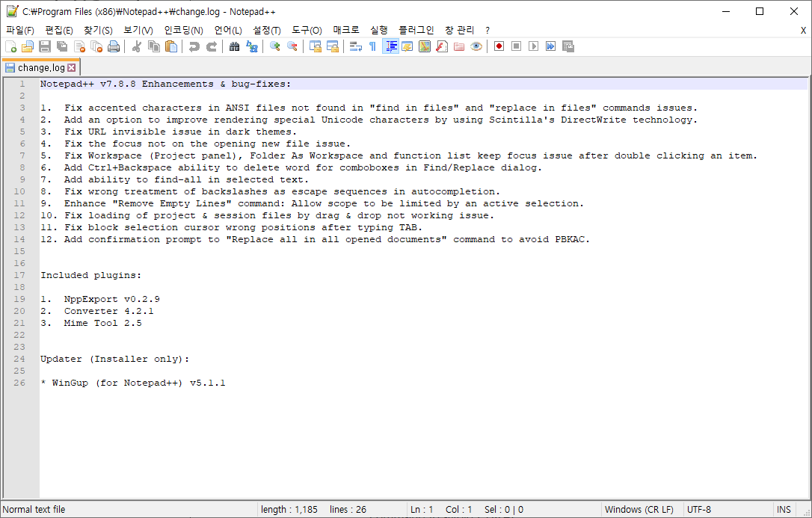
Task: Zoom in with the magnifier plus icon
Action: coord(275,46)
